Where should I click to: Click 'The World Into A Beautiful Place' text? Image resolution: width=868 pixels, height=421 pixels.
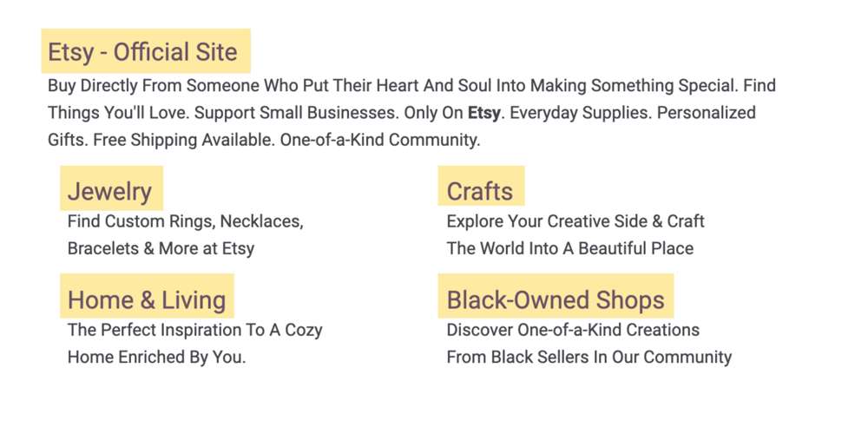click(569, 248)
